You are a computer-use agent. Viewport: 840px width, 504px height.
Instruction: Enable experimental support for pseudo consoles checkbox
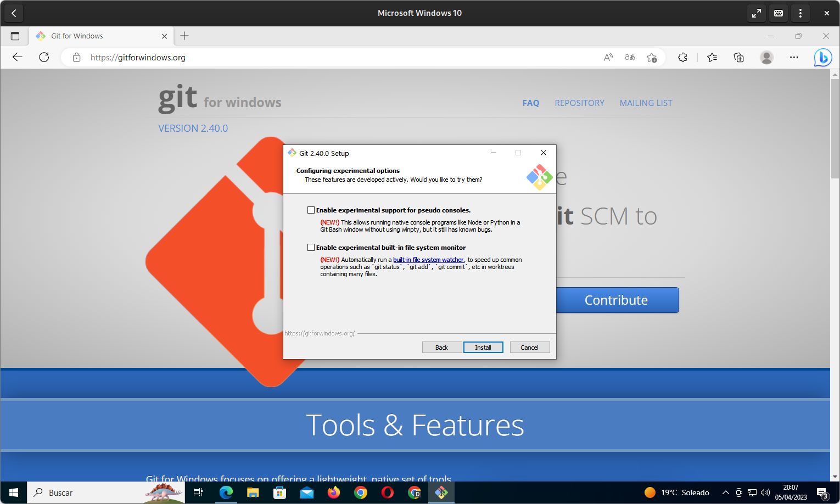311,210
